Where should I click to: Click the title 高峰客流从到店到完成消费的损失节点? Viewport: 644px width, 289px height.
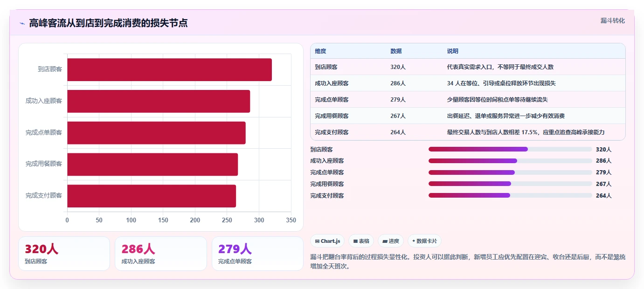[x=108, y=23]
